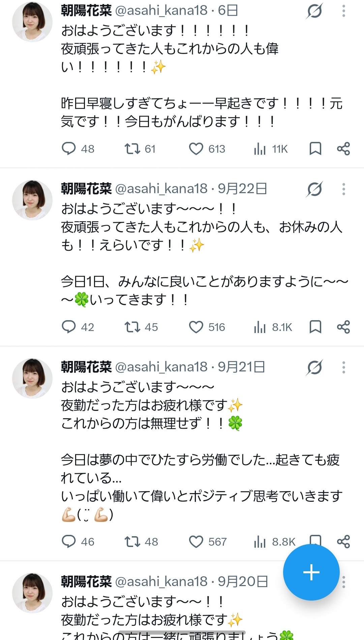Click Grok slash icon on 9月22日 post

tap(315, 189)
